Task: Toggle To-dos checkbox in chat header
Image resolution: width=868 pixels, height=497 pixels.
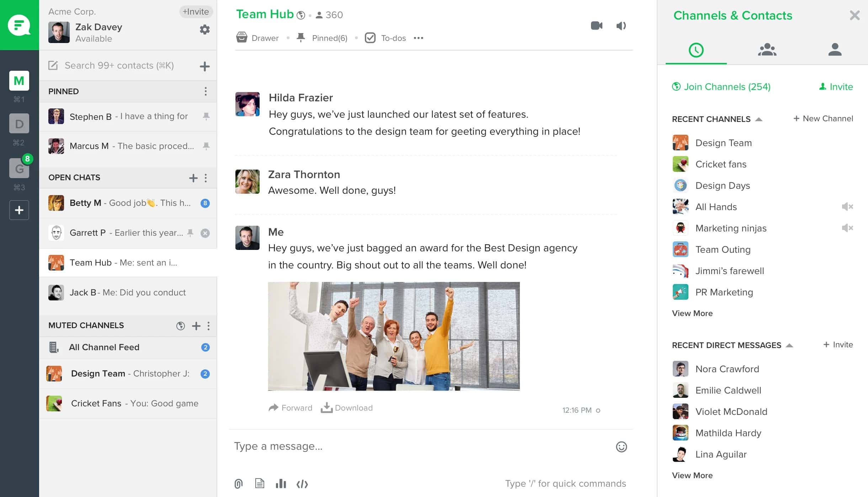Action: 370,38
